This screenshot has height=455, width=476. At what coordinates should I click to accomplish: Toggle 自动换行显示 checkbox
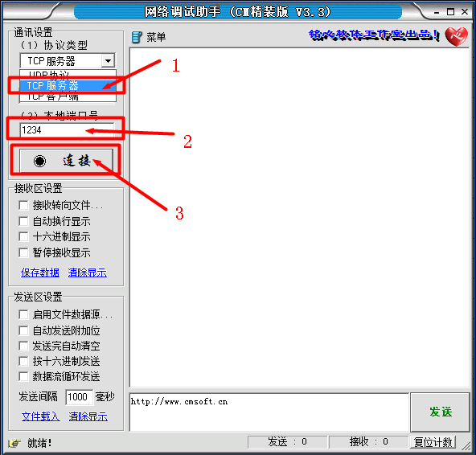23,221
